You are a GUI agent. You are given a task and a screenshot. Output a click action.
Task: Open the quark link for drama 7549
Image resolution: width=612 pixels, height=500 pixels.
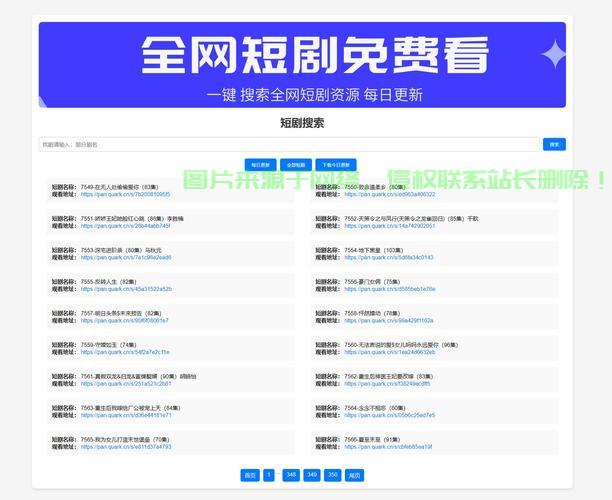click(x=125, y=194)
